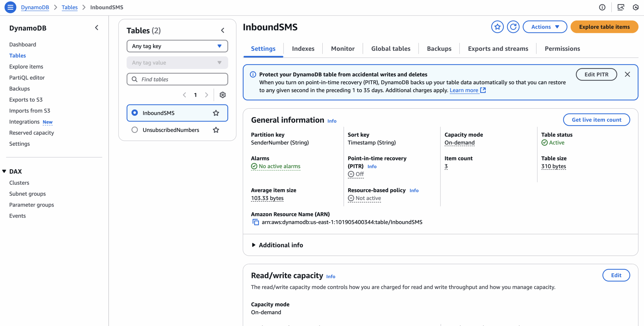The height and width of the screenshot is (326, 644).
Task: Open table list preferences gear
Action: [223, 95]
